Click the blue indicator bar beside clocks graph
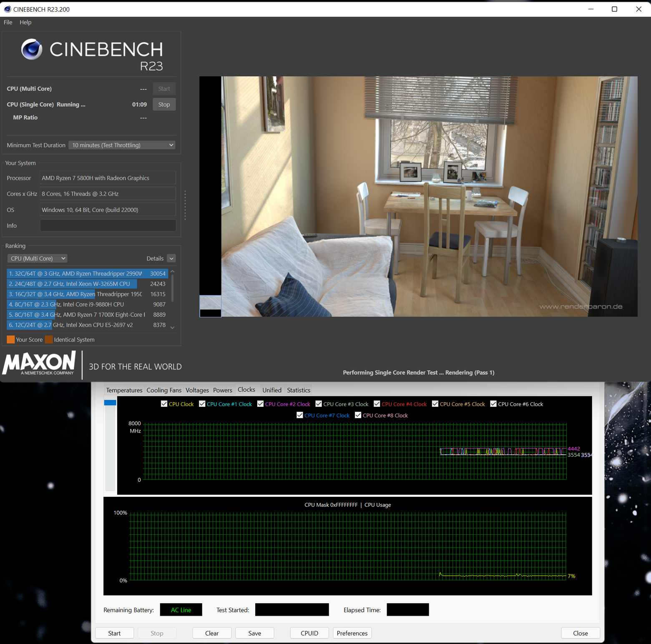This screenshot has height=644, width=651. (x=110, y=402)
